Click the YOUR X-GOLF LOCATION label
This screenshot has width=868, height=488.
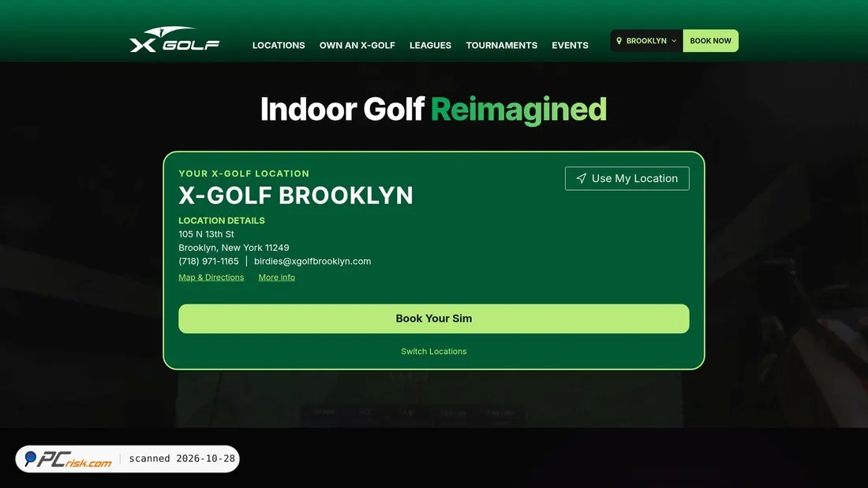[x=244, y=173]
